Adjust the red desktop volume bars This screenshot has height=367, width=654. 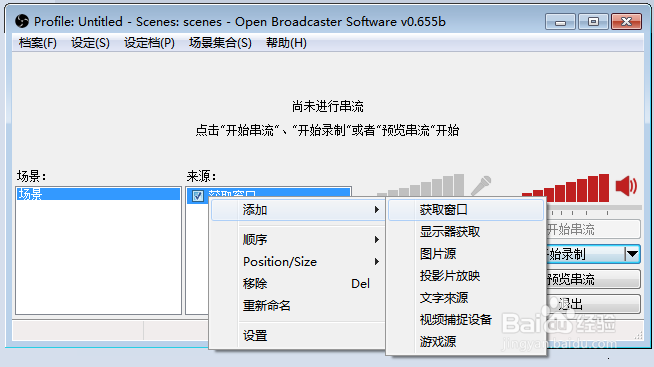coord(566,188)
